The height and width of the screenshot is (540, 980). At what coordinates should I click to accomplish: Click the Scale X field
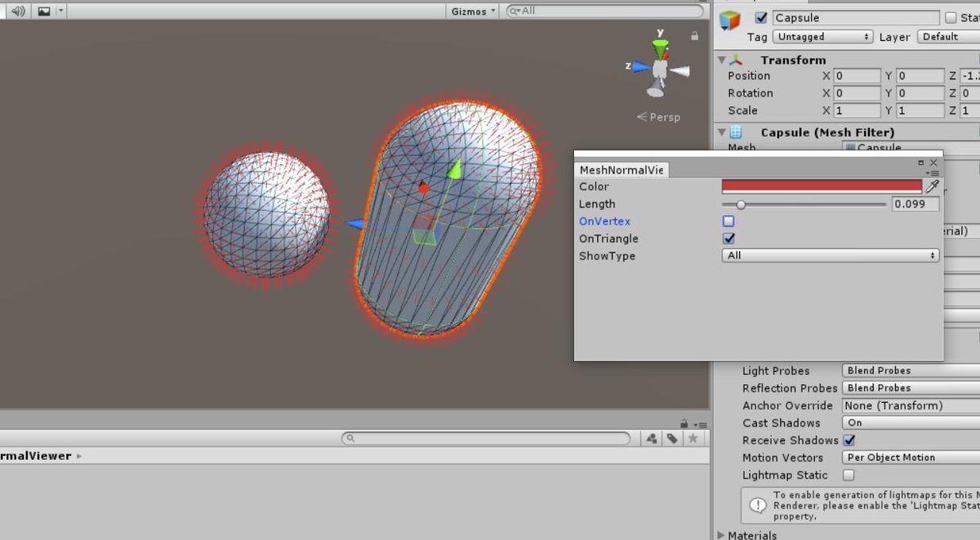(857, 110)
